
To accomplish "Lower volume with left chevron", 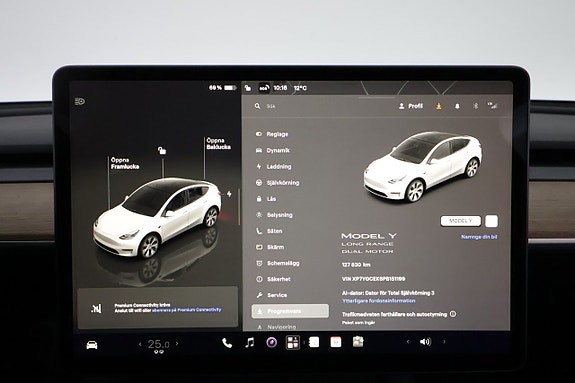I will coord(407,342).
